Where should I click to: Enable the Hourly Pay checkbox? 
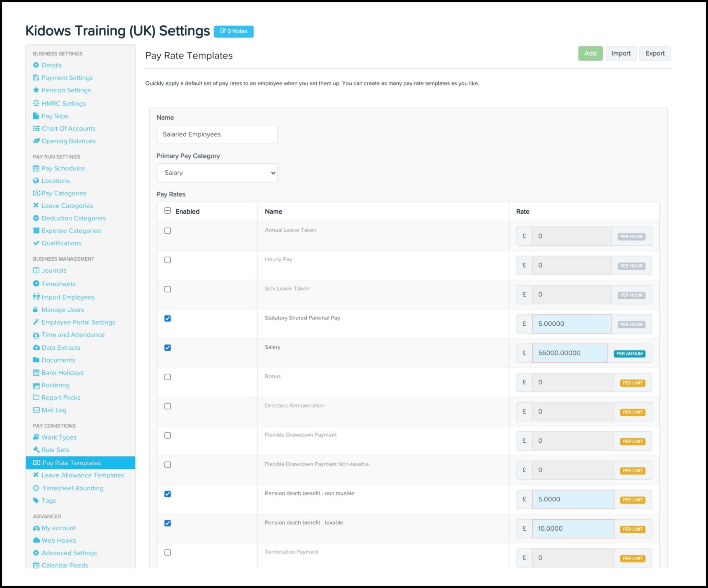click(168, 260)
